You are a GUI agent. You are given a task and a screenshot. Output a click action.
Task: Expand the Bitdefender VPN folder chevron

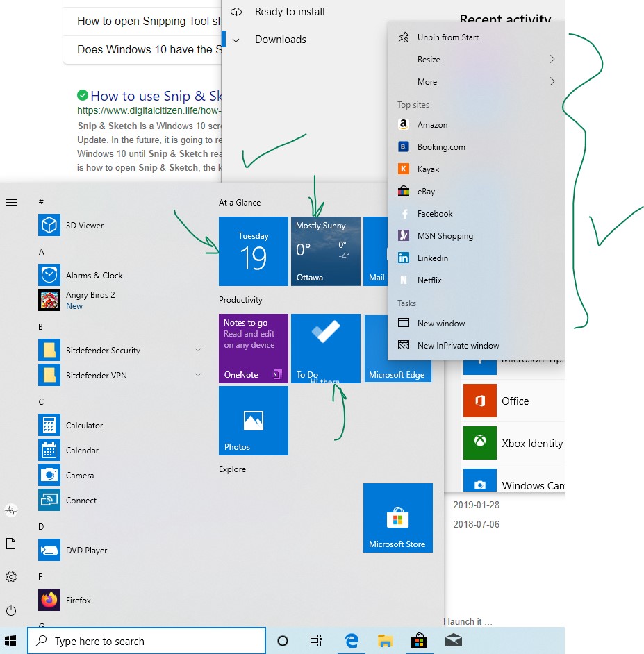tap(198, 375)
